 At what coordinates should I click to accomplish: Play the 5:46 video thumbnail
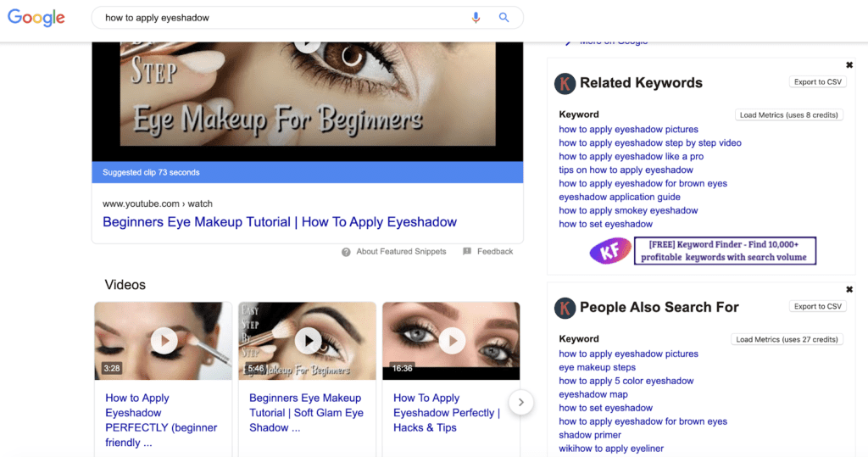[307, 341]
